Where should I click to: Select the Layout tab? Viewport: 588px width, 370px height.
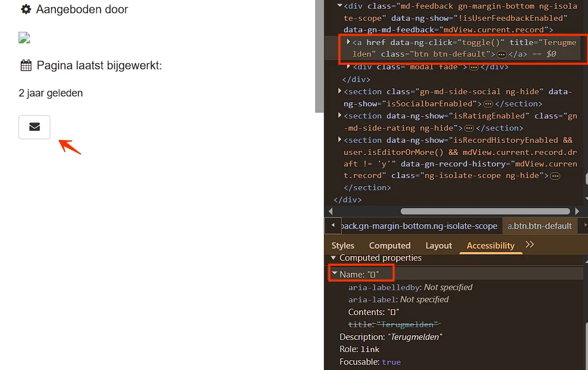coord(438,246)
